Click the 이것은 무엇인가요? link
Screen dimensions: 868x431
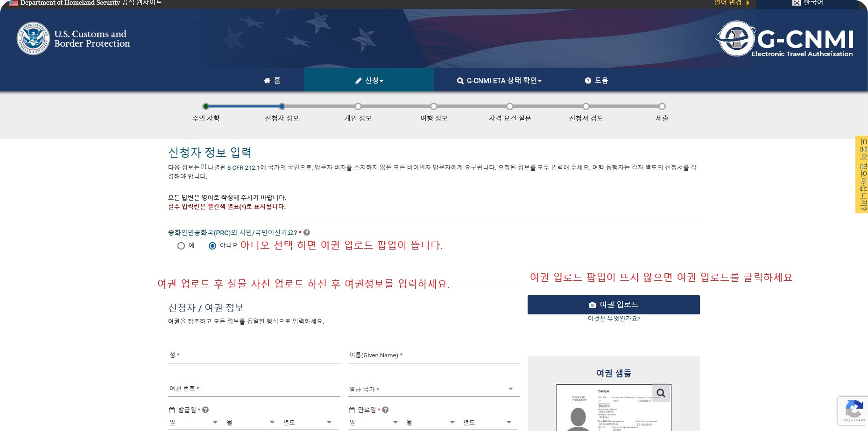tap(614, 319)
